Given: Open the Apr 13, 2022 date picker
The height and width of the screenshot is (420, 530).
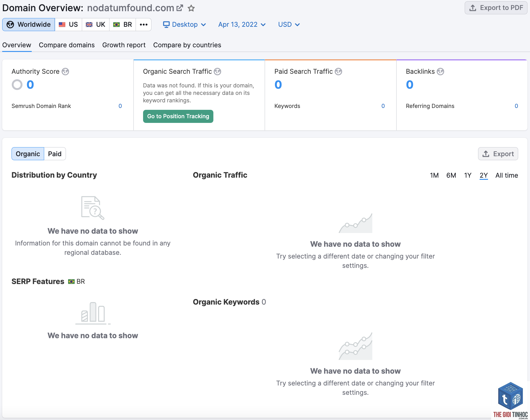Looking at the screenshot, I should 242,25.
